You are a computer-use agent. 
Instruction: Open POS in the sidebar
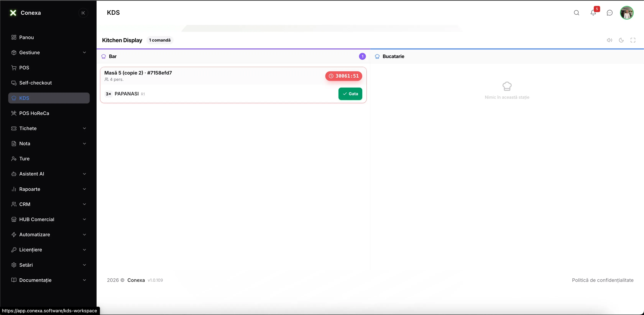49,68
